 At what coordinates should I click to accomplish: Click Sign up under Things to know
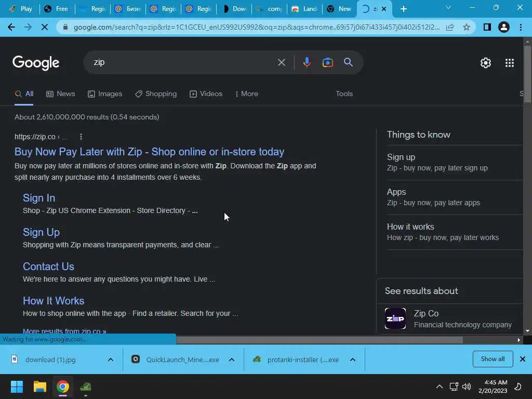click(x=401, y=157)
